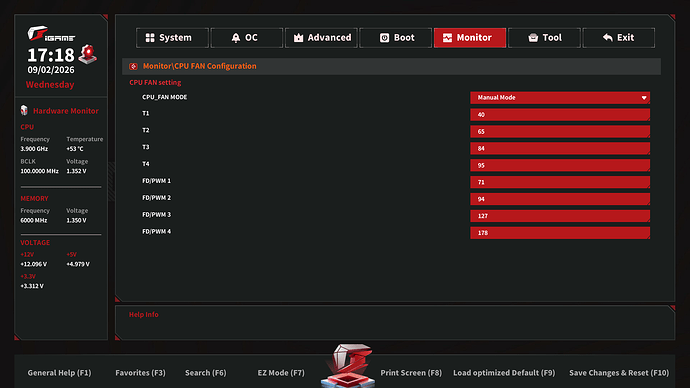Select the FD/PWM 4 field showing 178
Image resolution: width=690 pixels, height=388 pixels.
click(x=560, y=233)
